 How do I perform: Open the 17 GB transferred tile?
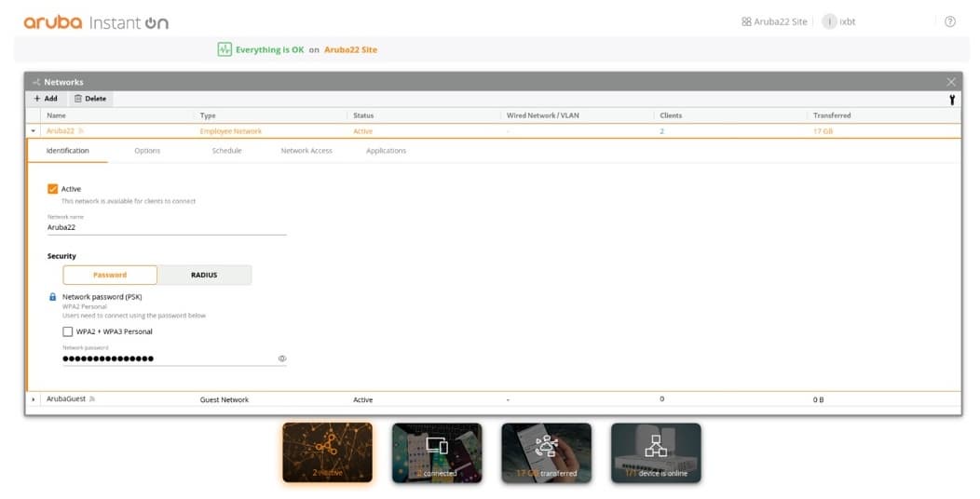click(546, 452)
